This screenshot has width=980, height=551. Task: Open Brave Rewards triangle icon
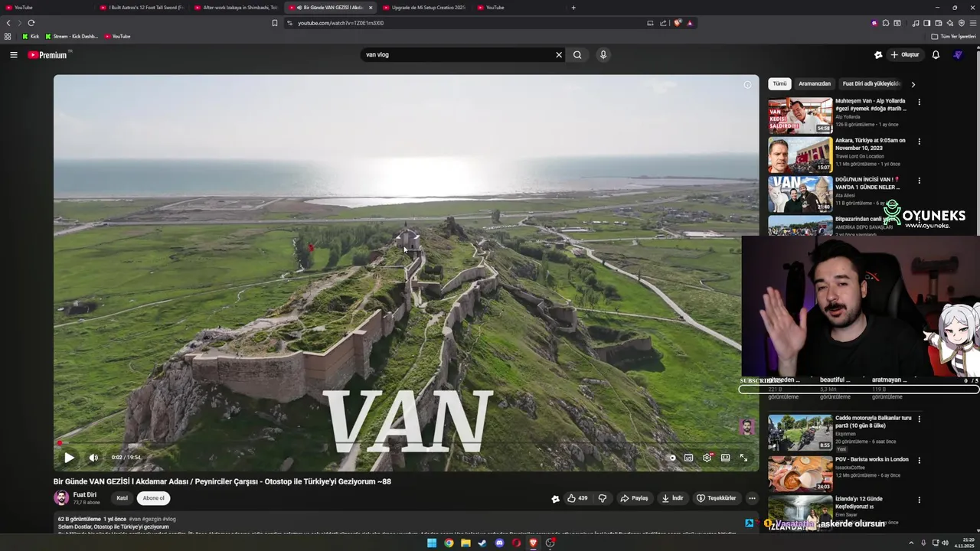(690, 23)
